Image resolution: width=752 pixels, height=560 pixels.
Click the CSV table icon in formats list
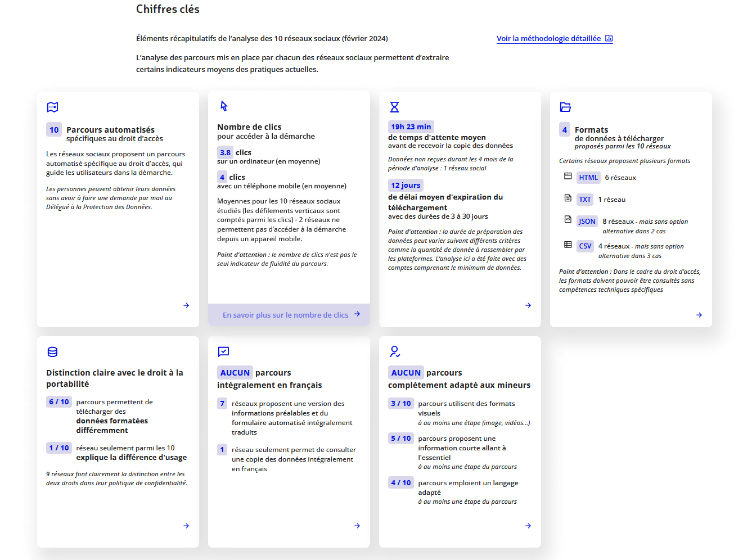[x=568, y=245]
